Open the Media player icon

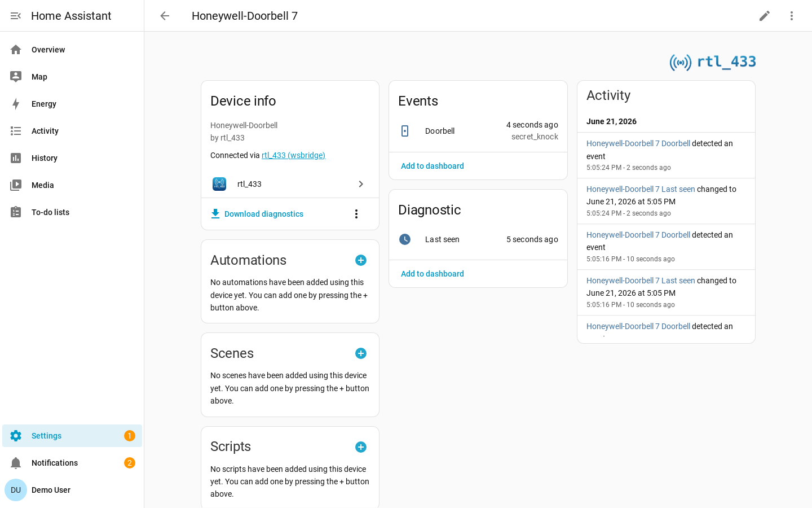[16, 185]
